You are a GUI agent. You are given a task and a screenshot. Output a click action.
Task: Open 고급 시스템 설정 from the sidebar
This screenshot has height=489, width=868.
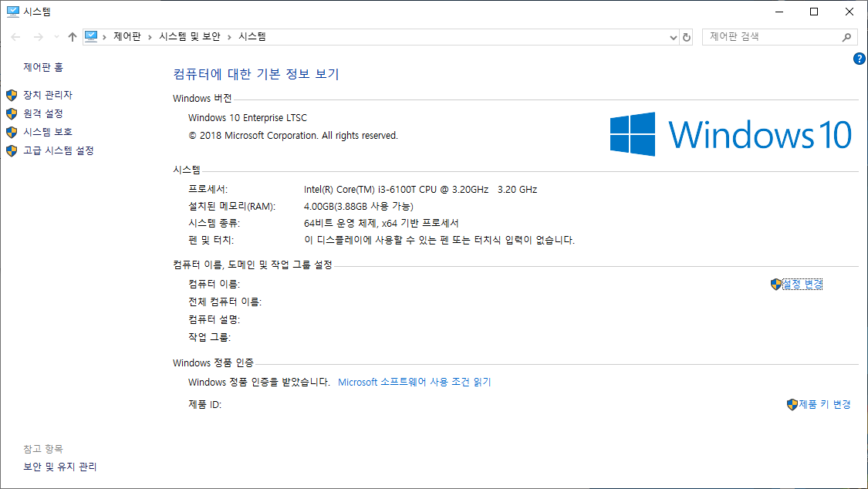coord(58,150)
